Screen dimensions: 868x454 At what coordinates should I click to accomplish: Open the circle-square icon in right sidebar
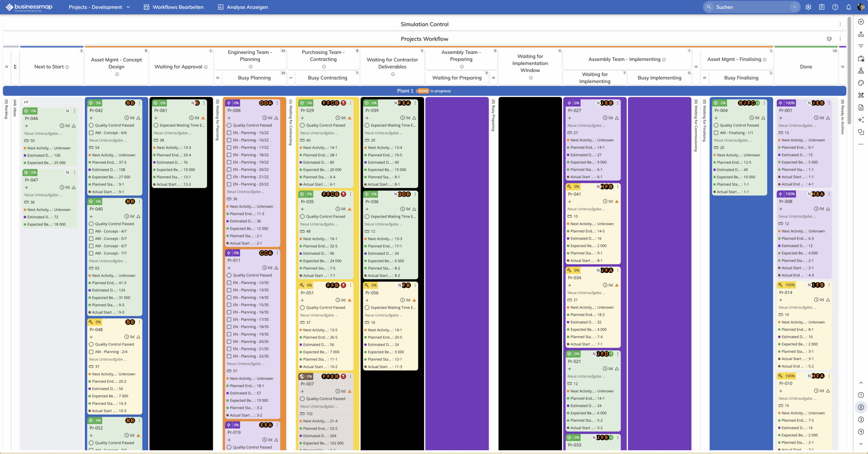tap(861, 132)
